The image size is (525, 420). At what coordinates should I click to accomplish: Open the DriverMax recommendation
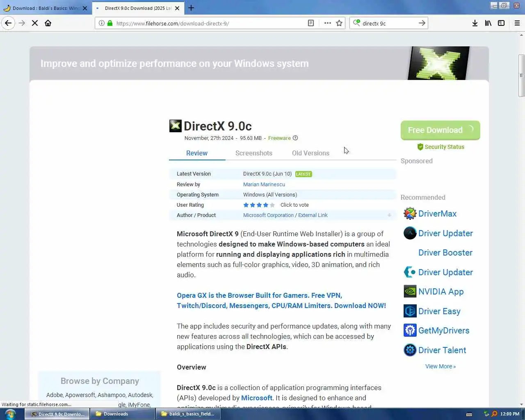437,214
